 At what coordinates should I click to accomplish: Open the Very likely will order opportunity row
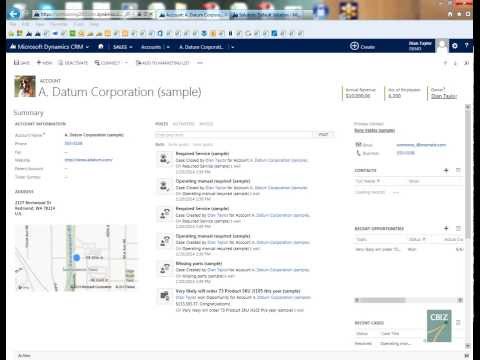(x=409, y=249)
